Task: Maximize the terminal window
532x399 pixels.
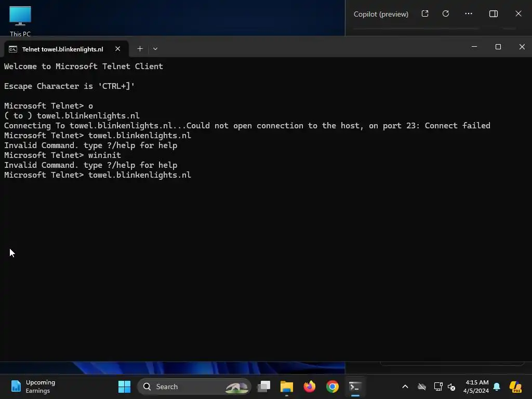Action: [x=498, y=47]
